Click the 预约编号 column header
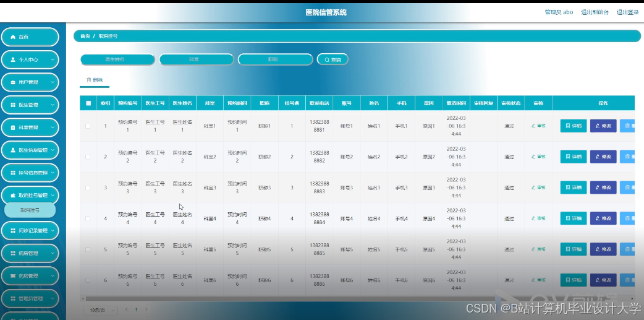Screen dimensions: 644x320 click(127, 103)
